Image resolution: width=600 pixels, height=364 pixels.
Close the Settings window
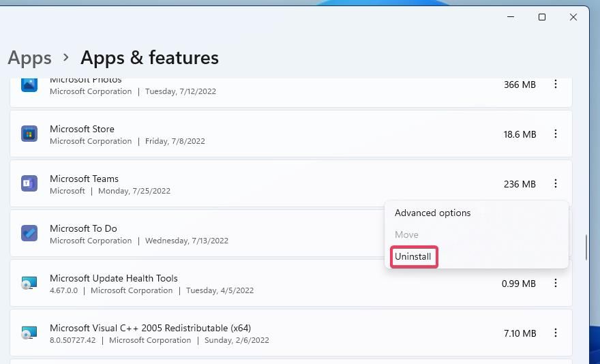coord(573,17)
